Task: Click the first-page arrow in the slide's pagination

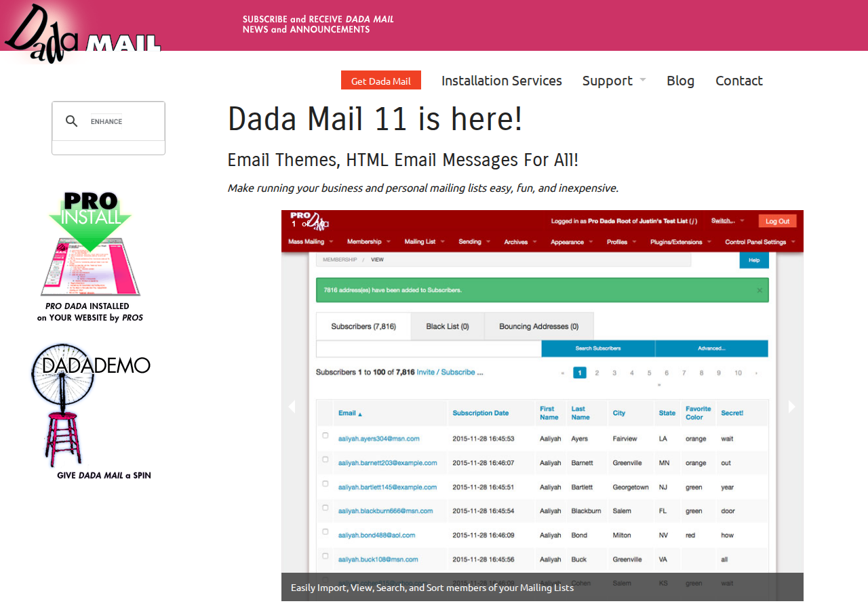Action: tap(562, 373)
